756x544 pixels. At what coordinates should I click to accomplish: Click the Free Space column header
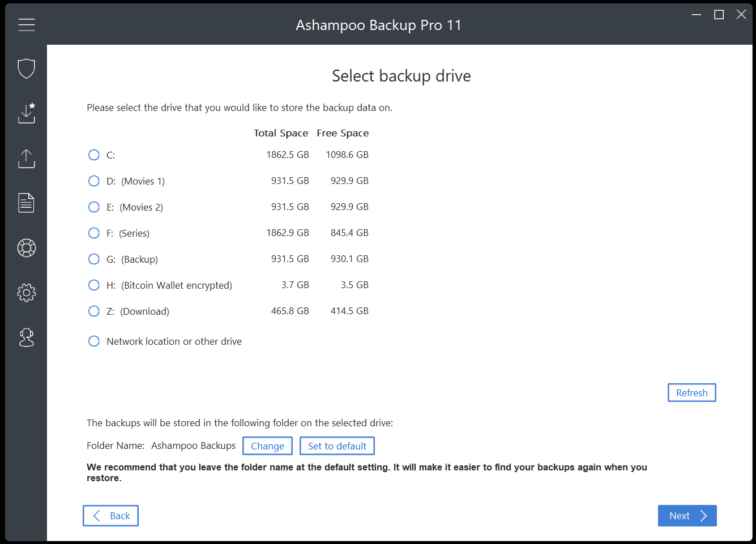(343, 133)
